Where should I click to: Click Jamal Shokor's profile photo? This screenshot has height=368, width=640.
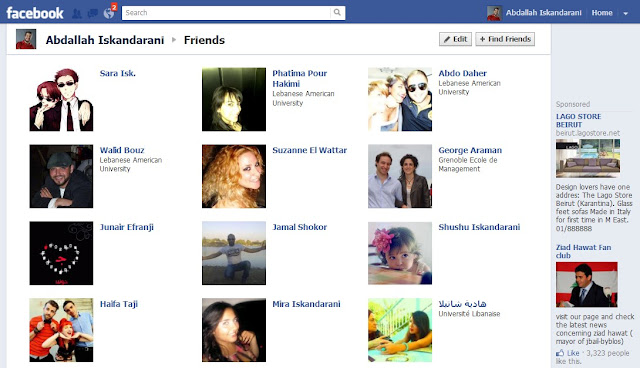tap(234, 253)
